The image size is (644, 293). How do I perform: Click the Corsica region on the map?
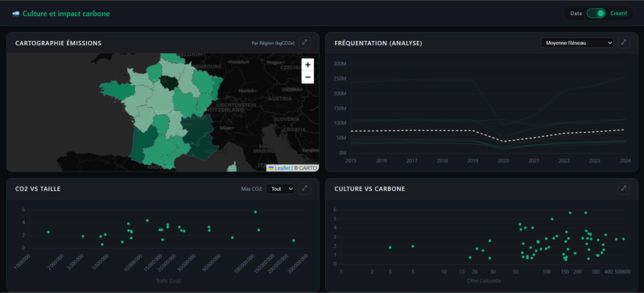233,167
